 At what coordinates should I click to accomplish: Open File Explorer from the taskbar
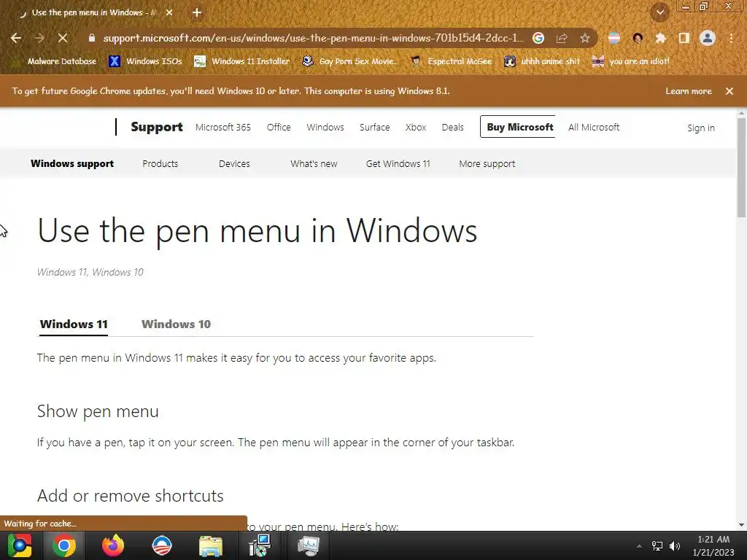point(211,545)
